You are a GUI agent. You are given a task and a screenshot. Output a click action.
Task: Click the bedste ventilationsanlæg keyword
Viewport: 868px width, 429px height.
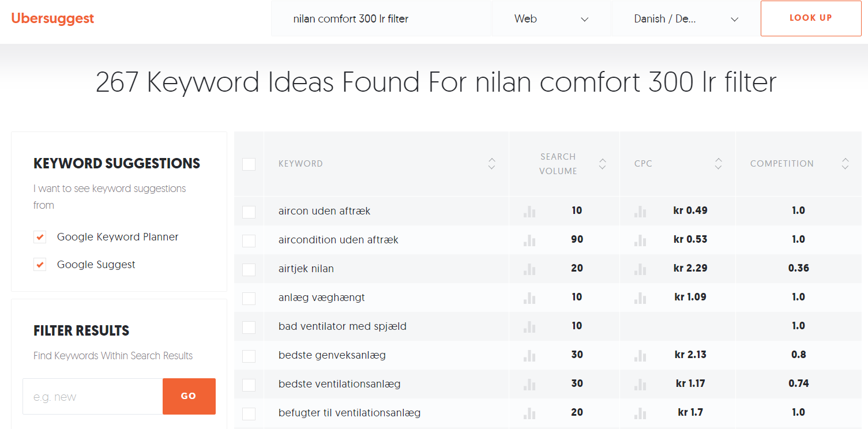point(339,384)
